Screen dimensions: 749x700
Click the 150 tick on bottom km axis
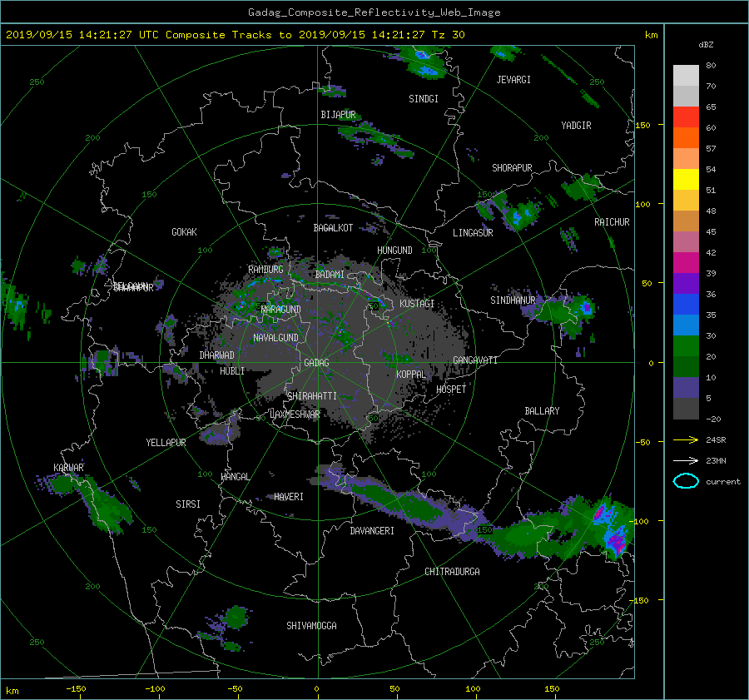tap(552, 689)
